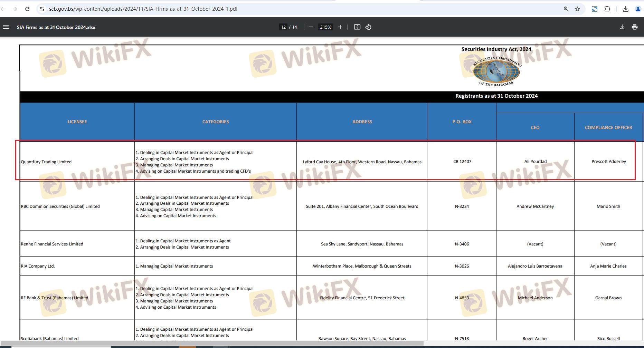Click the zoom in plus button
644x348 pixels.
tap(340, 27)
